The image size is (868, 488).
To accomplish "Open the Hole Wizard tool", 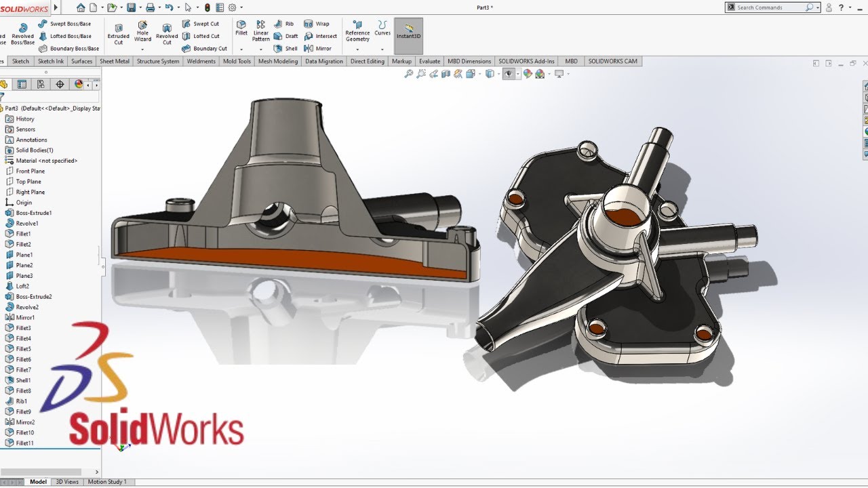I will coord(142,32).
